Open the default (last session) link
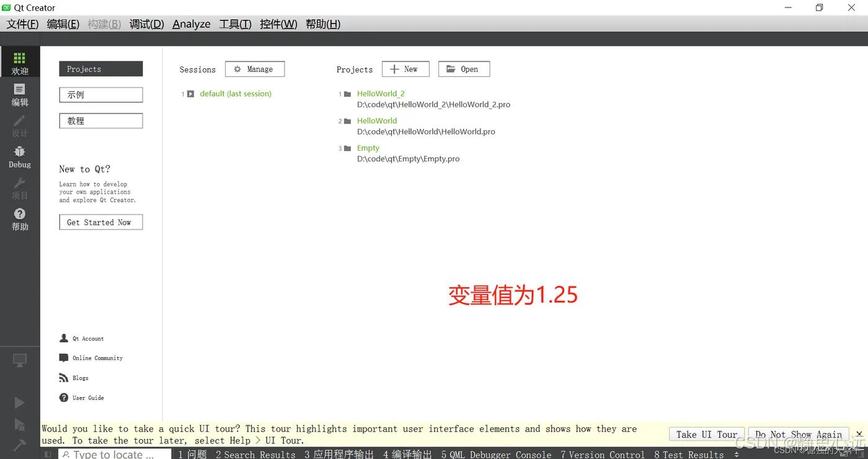Screen dimensions: 868x459 pos(236,94)
